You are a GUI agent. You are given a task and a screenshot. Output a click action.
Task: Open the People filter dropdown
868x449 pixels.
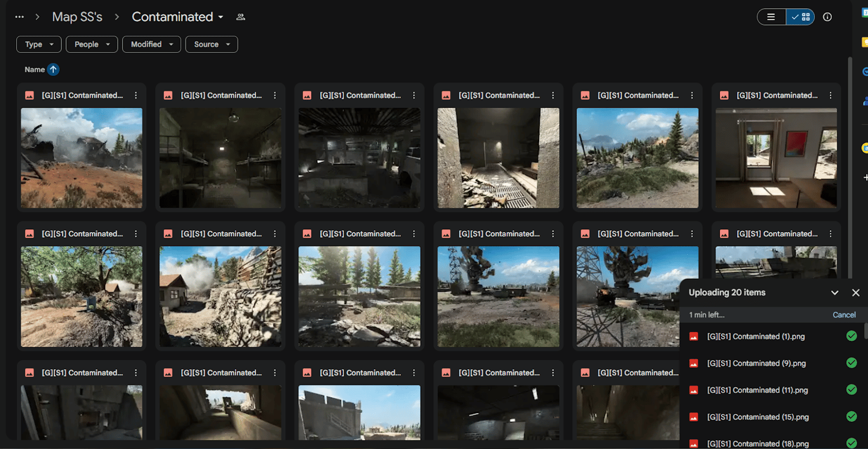[x=91, y=44]
